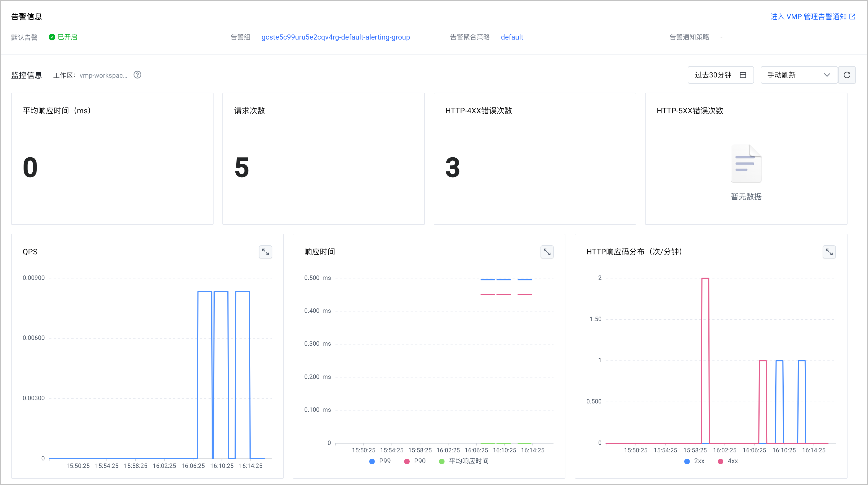The height and width of the screenshot is (485, 868).
Task: Click the 0.00900 QPS axis label
Action: (33, 278)
